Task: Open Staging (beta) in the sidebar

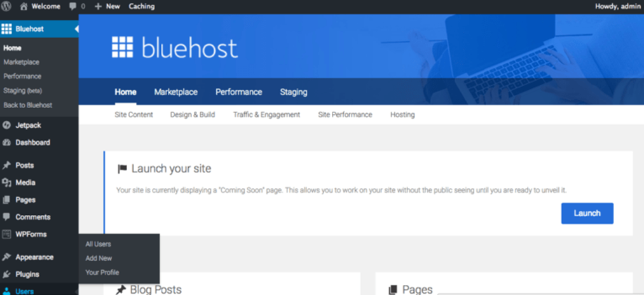Action: point(23,90)
